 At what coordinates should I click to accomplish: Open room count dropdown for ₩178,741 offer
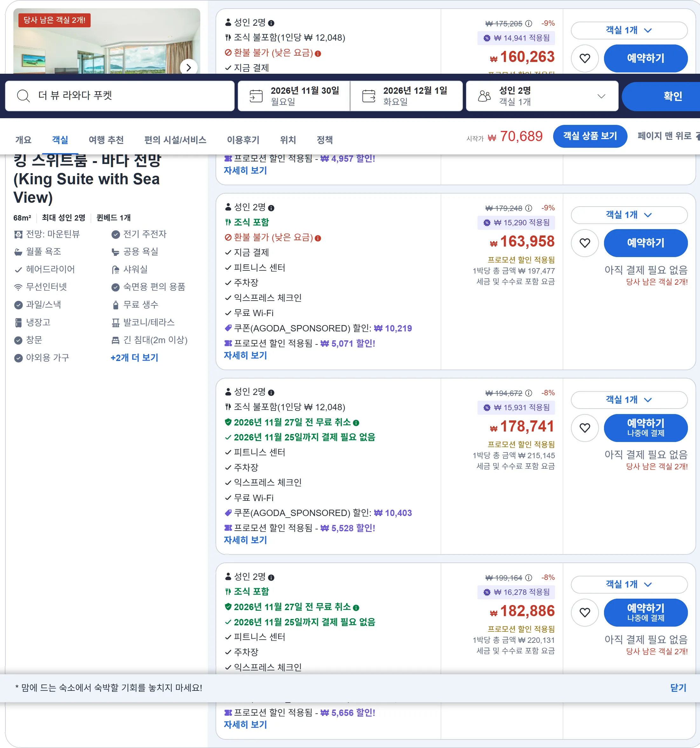tap(629, 400)
